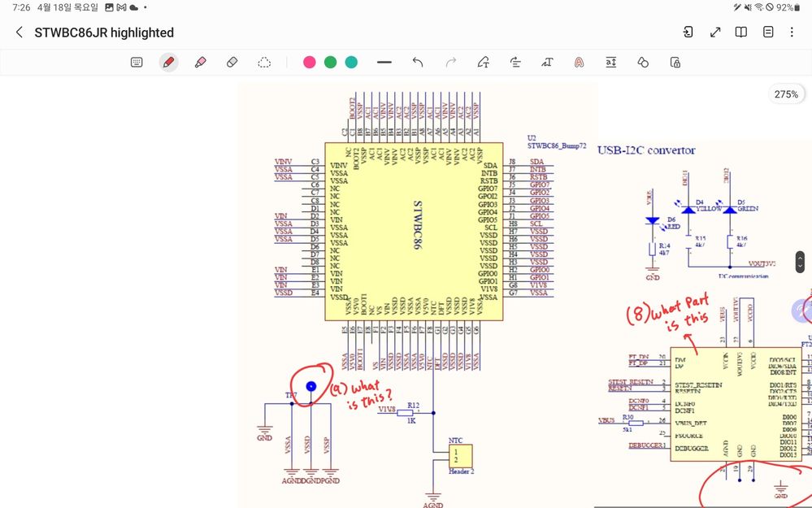Switch to keyboard text input mode
Image resolution: width=812 pixels, height=508 pixels.
[137, 63]
